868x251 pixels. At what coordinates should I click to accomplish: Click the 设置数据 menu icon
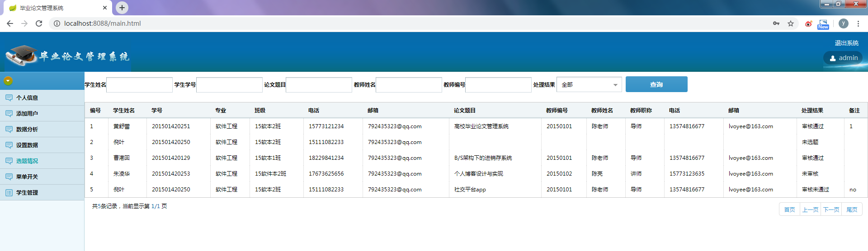click(x=9, y=145)
